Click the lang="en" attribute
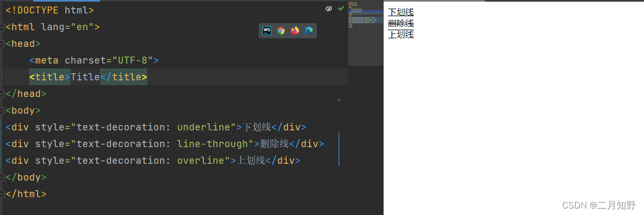This screenshot has width=644, height=215. coord(67,27)
